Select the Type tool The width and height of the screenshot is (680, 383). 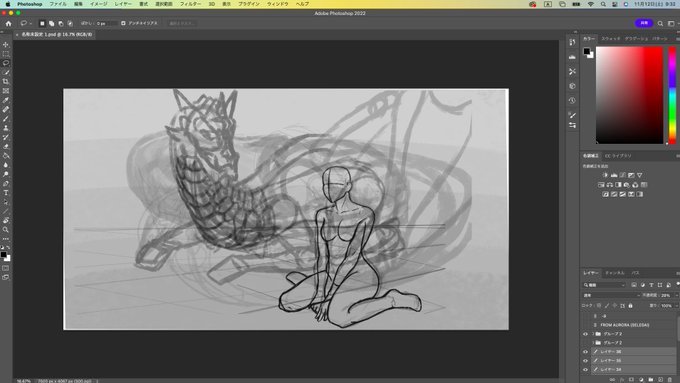6,193
